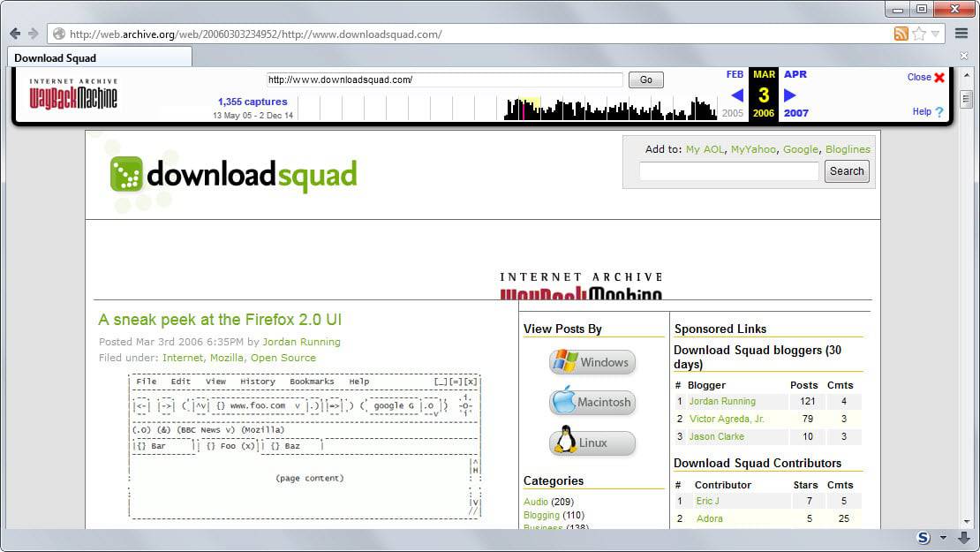Subscribe via the orange RSS feed icon

click(x=901, y=34)
